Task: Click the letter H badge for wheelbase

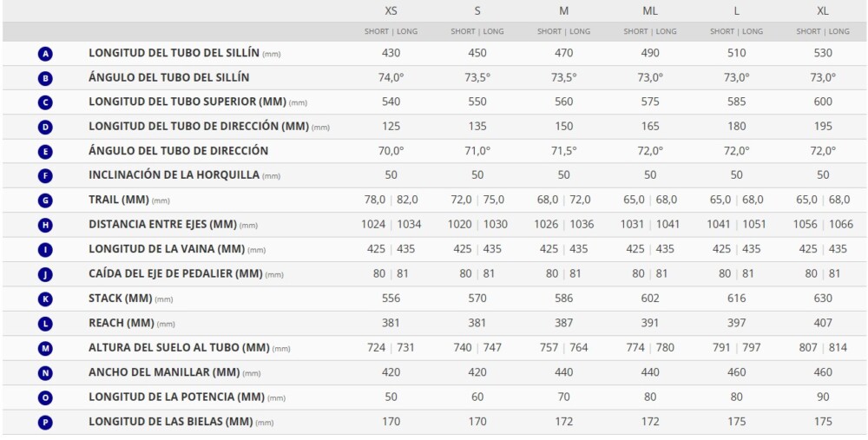Action: click(x=45, y=226)
